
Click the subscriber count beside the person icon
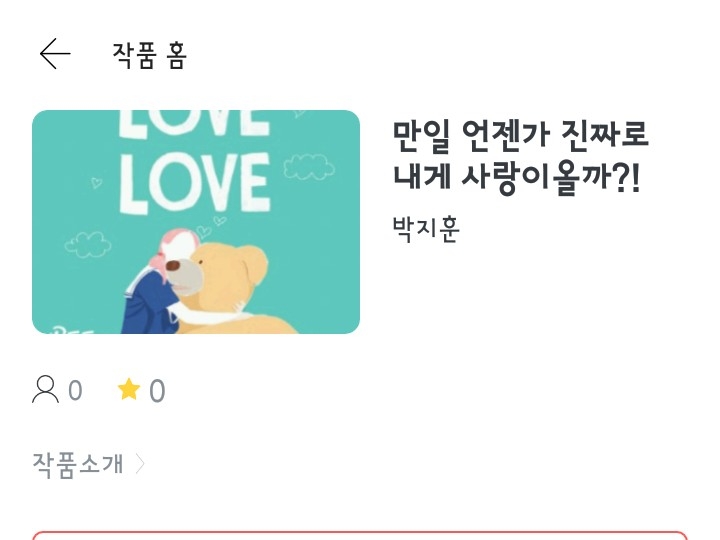[x=75, y=391]
